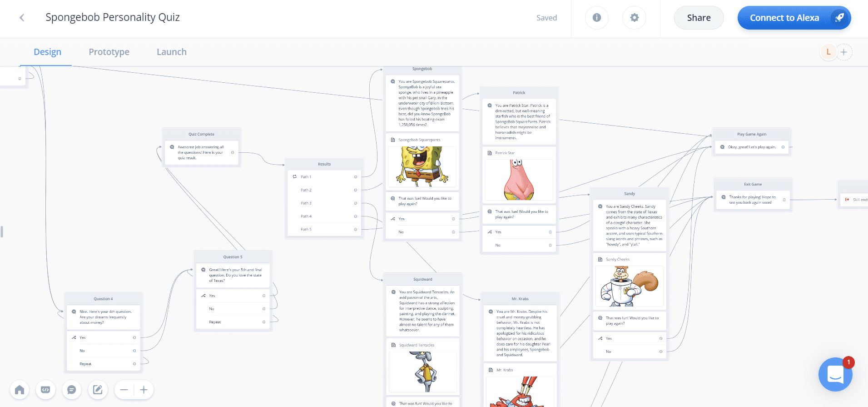The width and height of the screenshot is (868, 407).
Task: Click the card icon beside Mr. Krabs
Action: (491, 370)
